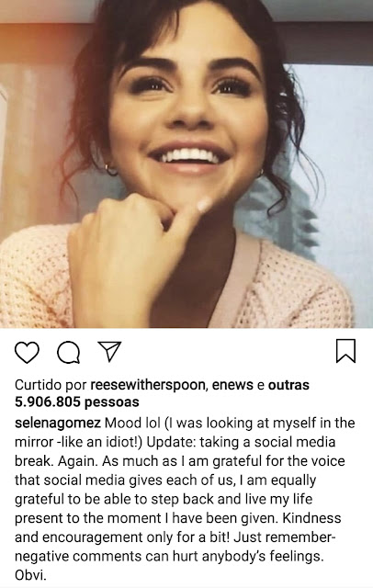Click the 'Update: taking a social media' line
This screenshot has width=373, height=588.
point(241,442)
